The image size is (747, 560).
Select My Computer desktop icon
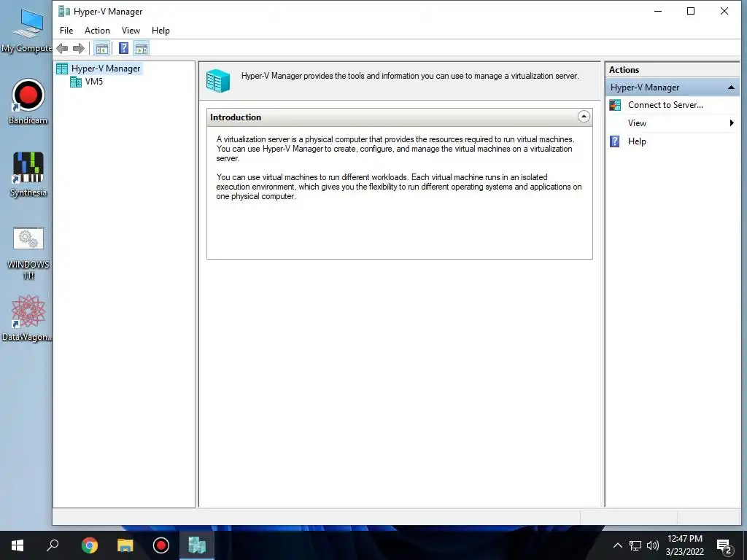pos(26,31)
